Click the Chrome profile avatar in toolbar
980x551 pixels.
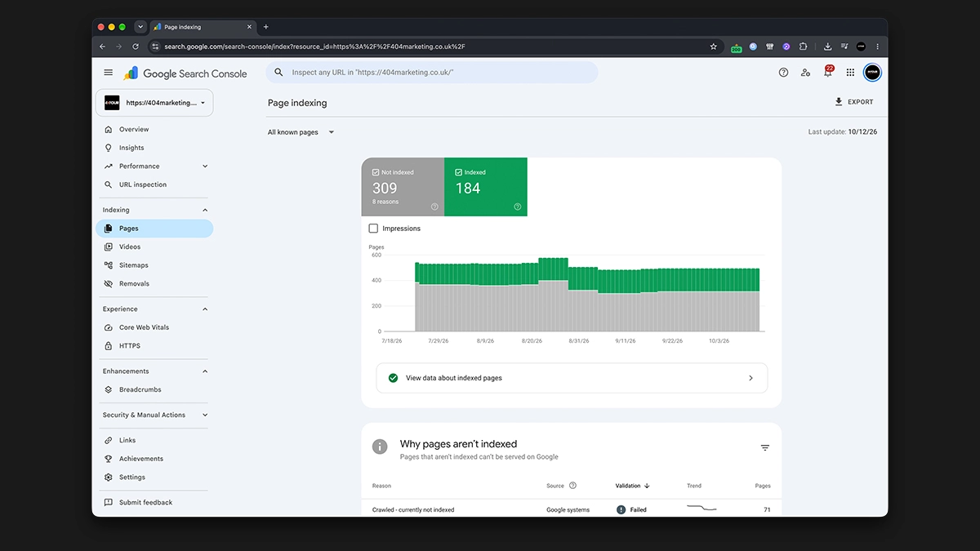pyautogui.click(x=861, y=47)
